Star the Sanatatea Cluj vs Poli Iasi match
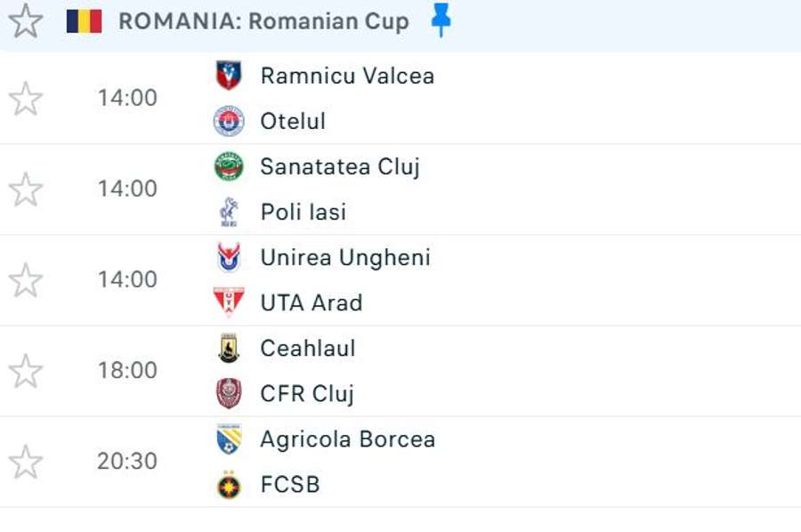The image size is (801, 532). [25, 189]
